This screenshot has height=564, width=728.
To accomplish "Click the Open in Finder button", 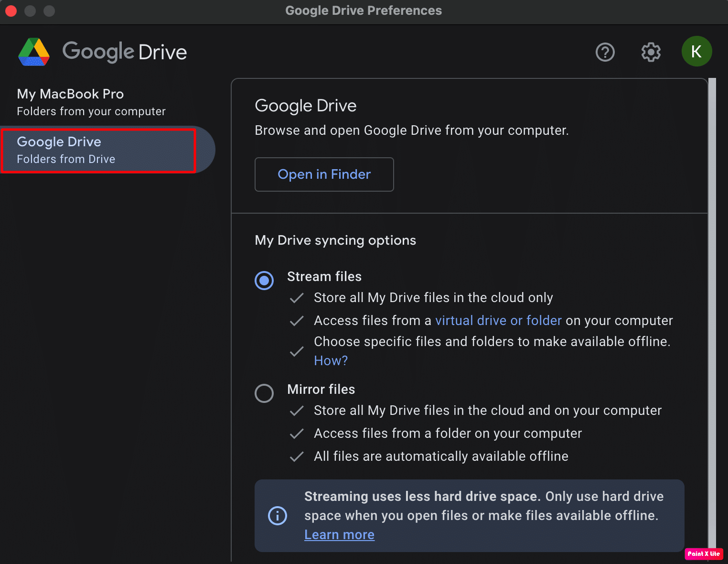I will [324, 174].
